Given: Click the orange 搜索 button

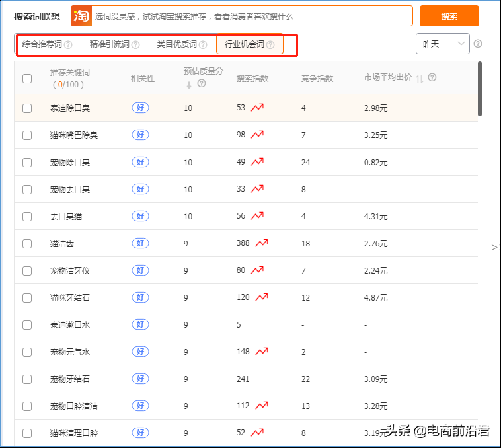Looking at the screenshot, I should [449, 16].
